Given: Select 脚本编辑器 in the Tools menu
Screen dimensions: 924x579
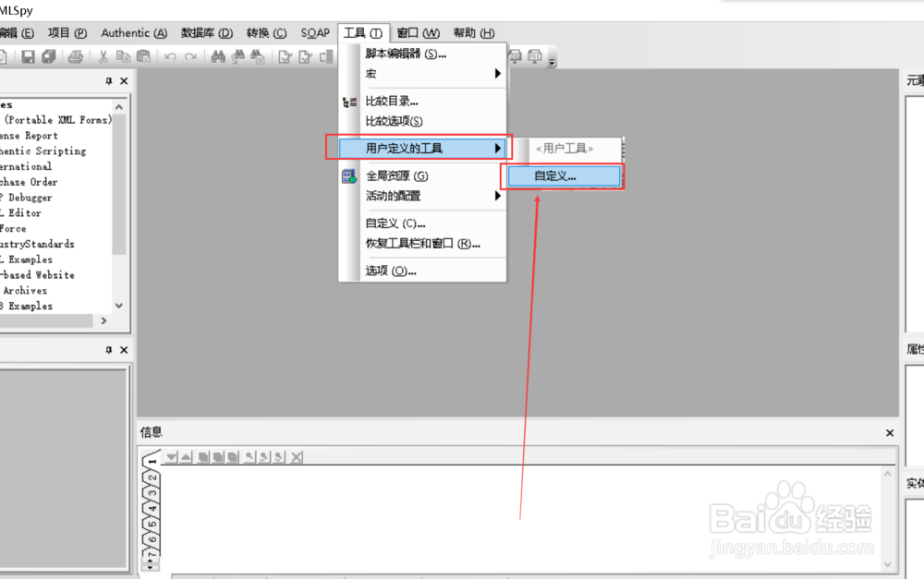Looking at the screenshot, I should (x=406, y=54).
